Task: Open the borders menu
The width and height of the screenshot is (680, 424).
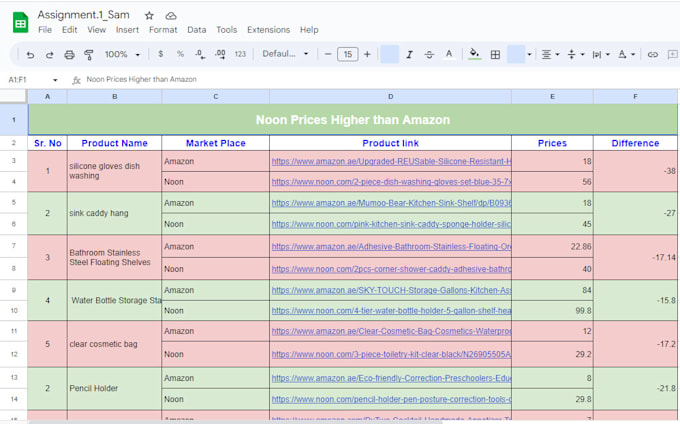Action: pyautogui.click(x=495, y=55)
